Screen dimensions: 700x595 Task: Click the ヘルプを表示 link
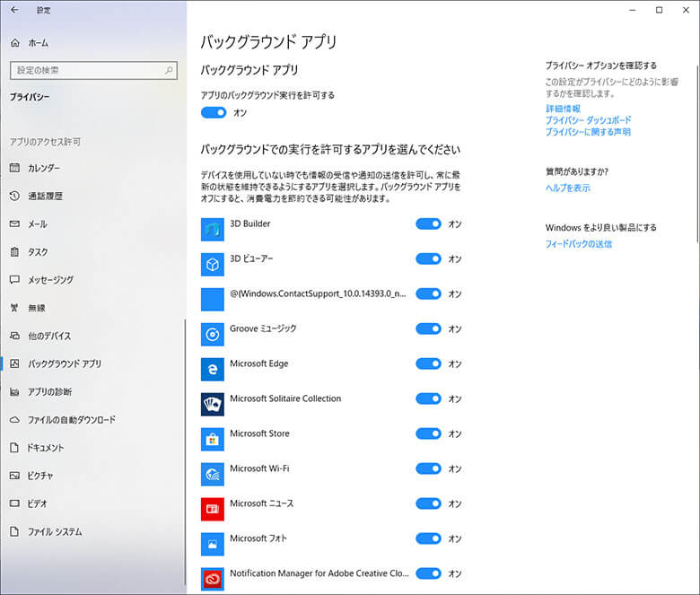pos(568,188)
